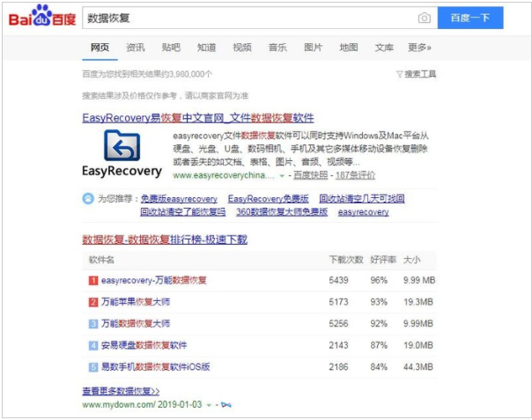Viewport: 532px width, 420px height.
Task: Click the small icon after mydown.com date
Action: click(225, 405)
